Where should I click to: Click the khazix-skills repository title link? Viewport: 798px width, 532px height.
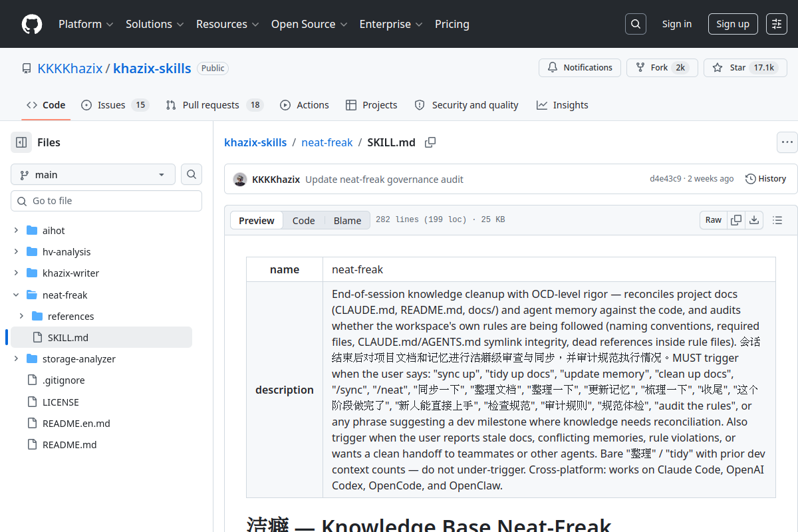tap(152, 68)
